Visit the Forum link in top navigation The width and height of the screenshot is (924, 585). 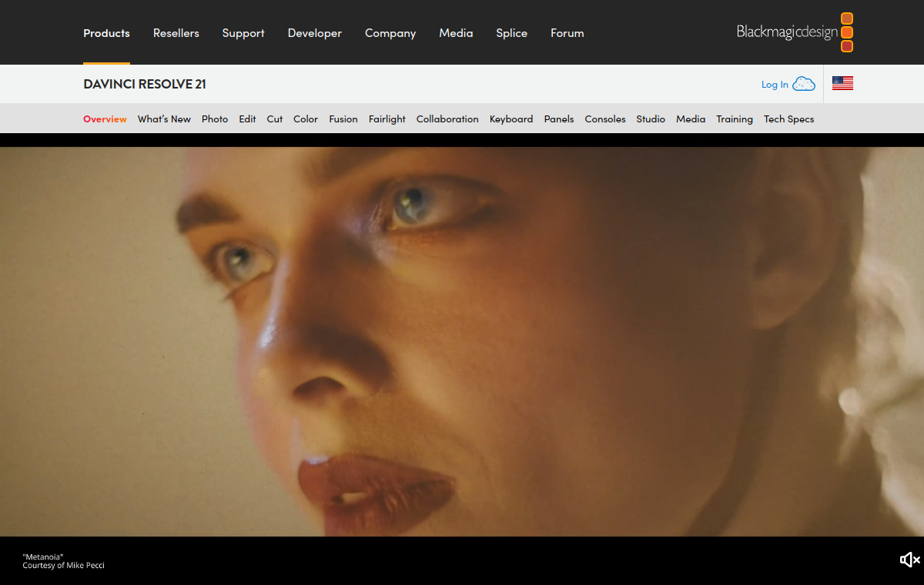point(567,33)
